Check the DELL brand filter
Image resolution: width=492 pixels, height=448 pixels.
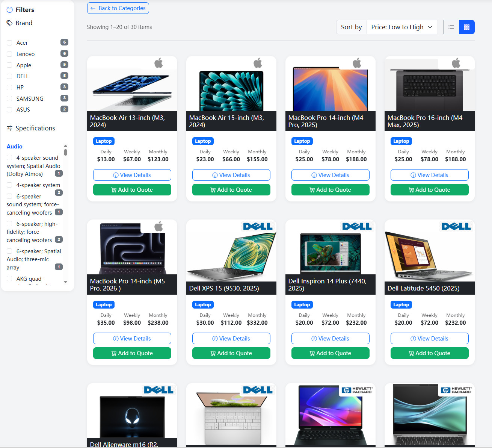(x=9, y=76)
